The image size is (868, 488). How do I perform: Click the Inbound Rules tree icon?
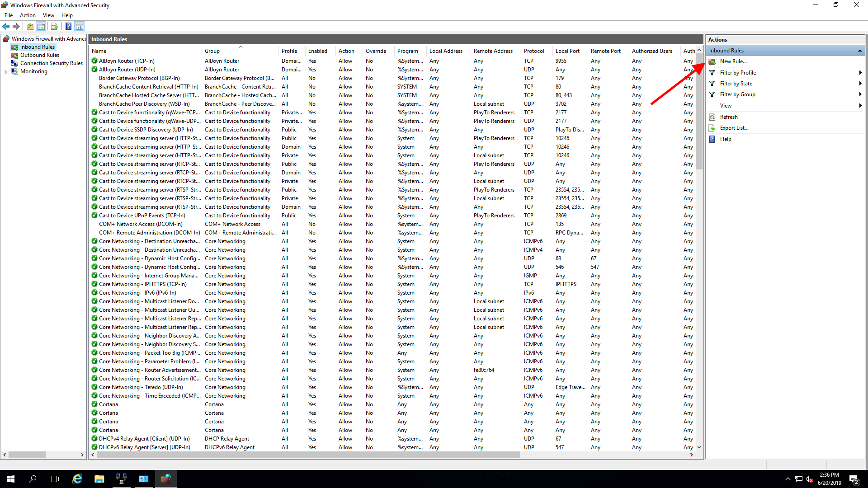(x=14, y=47)
